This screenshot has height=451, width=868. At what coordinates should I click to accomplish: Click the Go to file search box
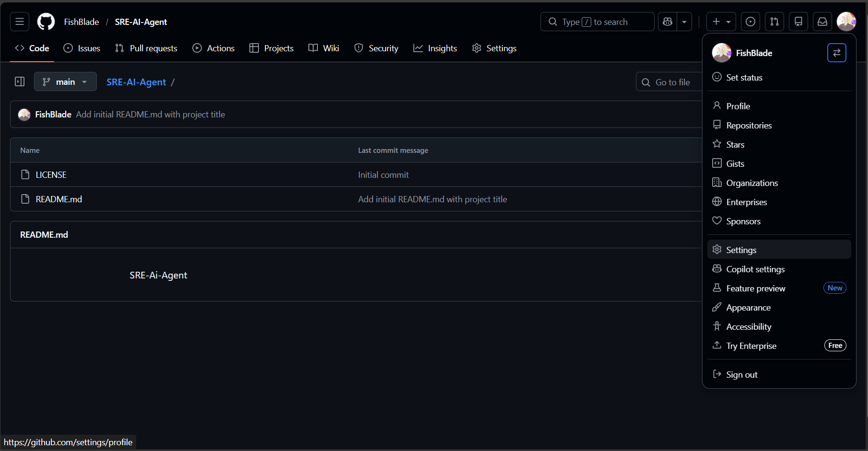[x=669, y=82]
